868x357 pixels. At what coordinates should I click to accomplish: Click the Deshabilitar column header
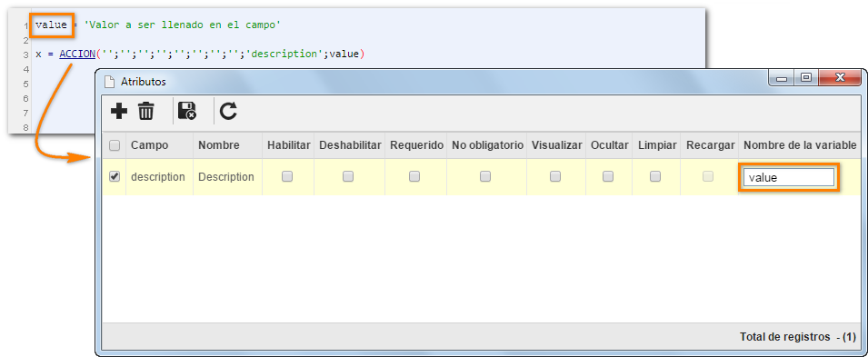tap(350, 145)
